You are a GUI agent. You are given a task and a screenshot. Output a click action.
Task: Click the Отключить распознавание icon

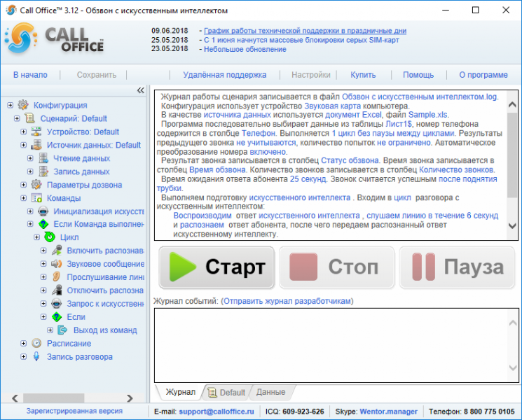(57, 290)
